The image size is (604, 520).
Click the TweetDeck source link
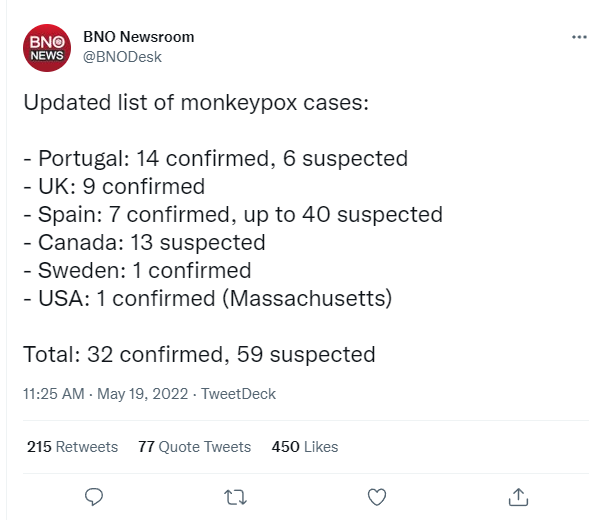point(238,394)
